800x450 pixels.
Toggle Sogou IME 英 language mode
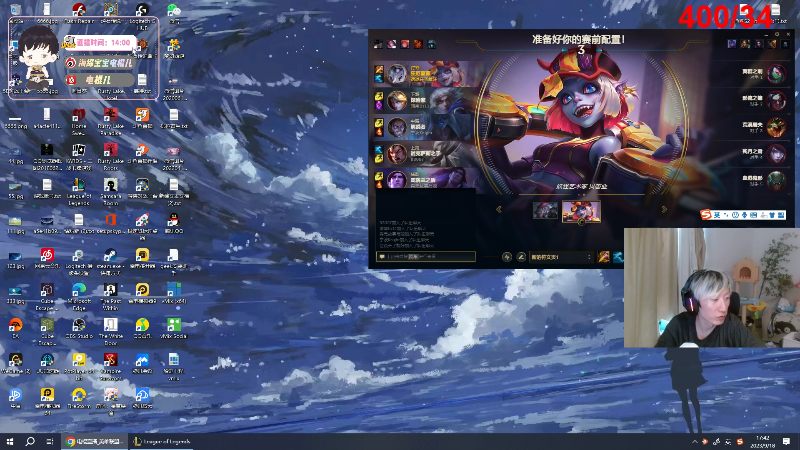click(x=717, y=215)
